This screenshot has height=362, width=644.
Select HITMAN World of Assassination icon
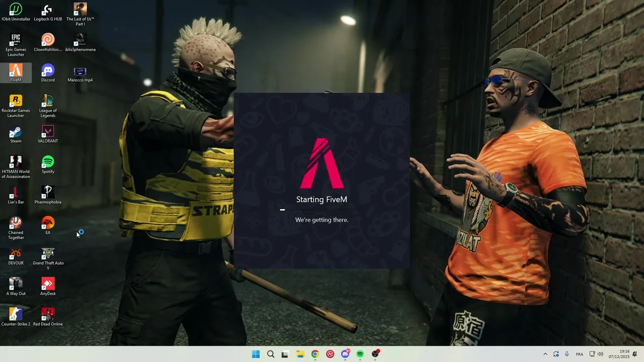16,167
